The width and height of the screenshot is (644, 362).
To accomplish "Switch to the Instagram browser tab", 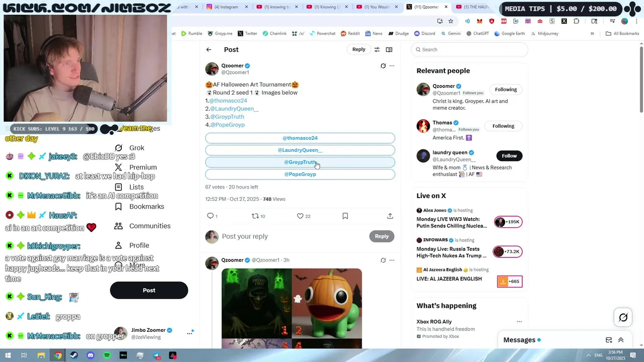I will [x=226, y=7].
